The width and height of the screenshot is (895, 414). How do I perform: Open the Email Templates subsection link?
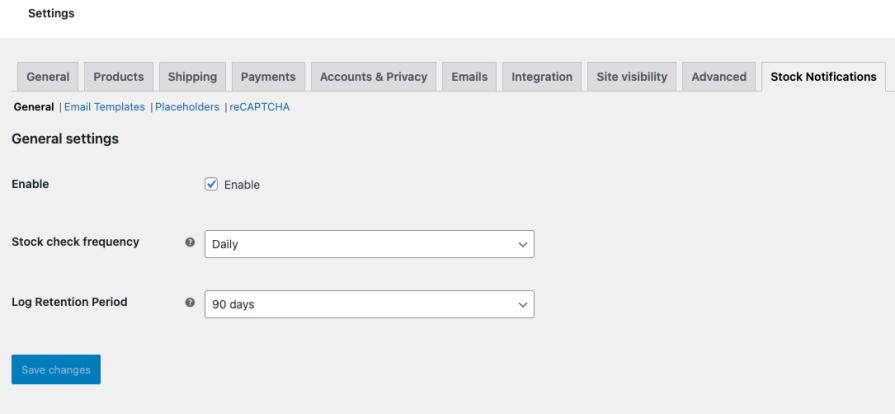pos(104,107)
